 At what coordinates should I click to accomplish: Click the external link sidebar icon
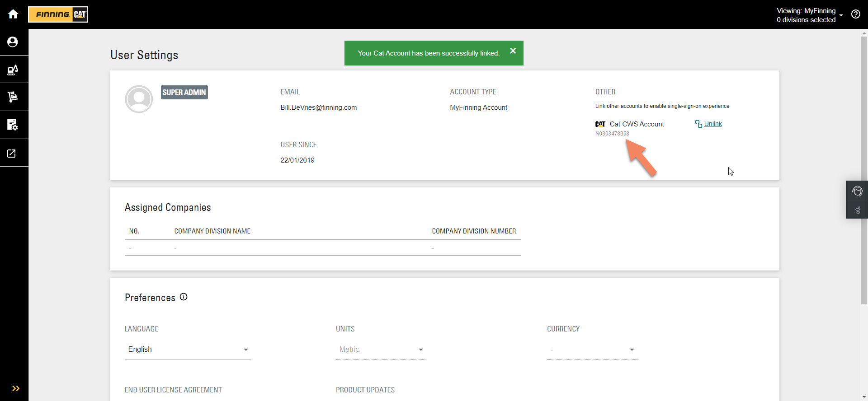tap(12, 154)
